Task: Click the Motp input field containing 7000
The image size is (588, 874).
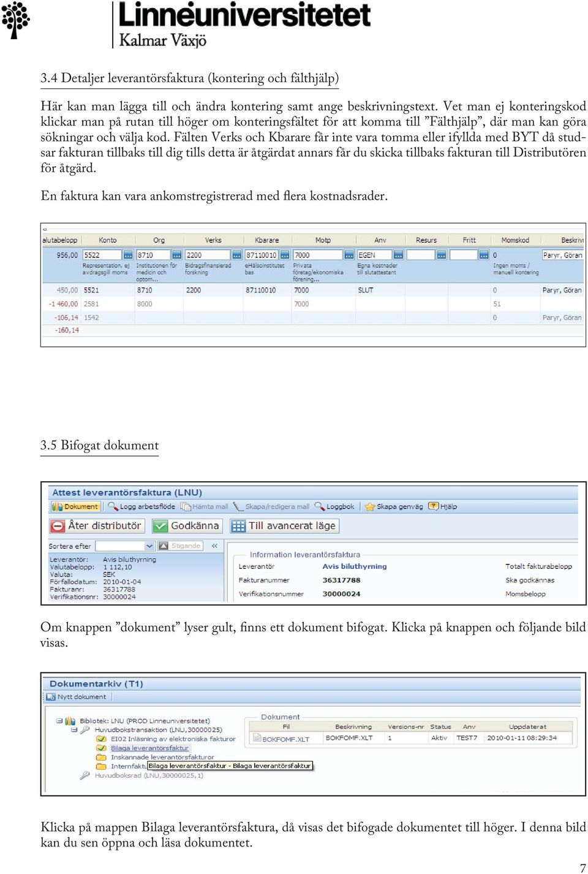Action: pyautogui.click(x=318, y=255)
